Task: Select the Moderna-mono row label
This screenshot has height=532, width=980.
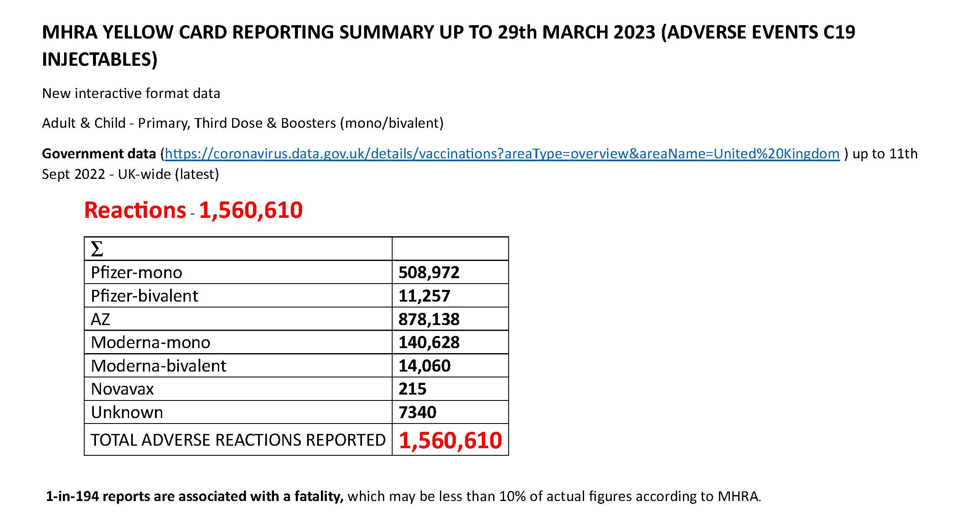Action: point(150,342)
